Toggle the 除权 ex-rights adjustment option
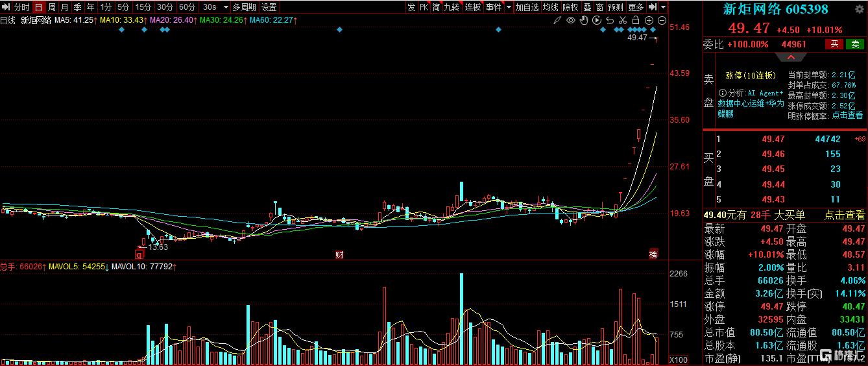This screenshot has height=366, width=868. [570, 7]
